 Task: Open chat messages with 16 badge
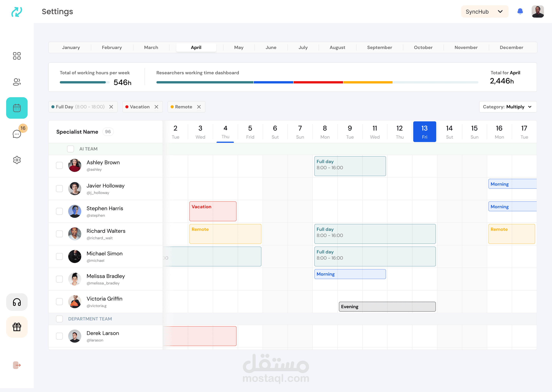(x=17, y=134)
